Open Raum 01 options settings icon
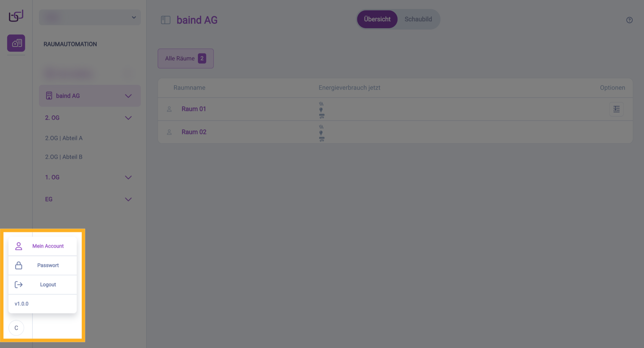Screen dimensions: 644x348 616,109
